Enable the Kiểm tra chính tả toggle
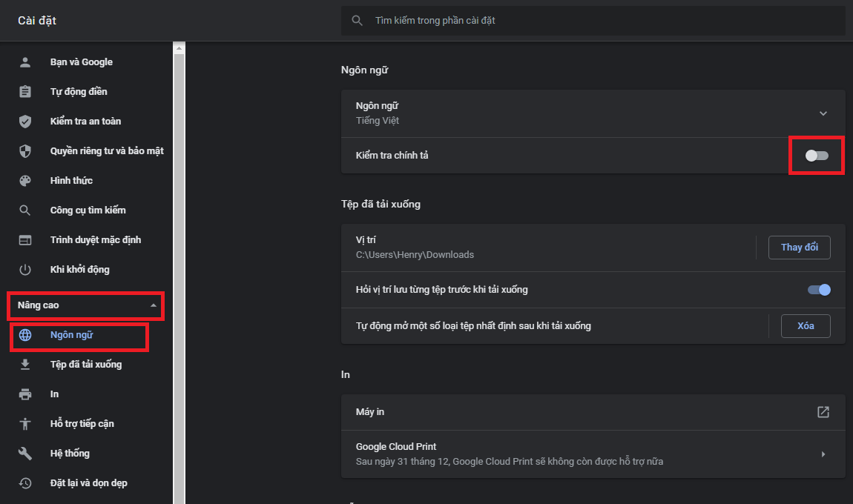The image size is (853, 504). tap(817, 156)
